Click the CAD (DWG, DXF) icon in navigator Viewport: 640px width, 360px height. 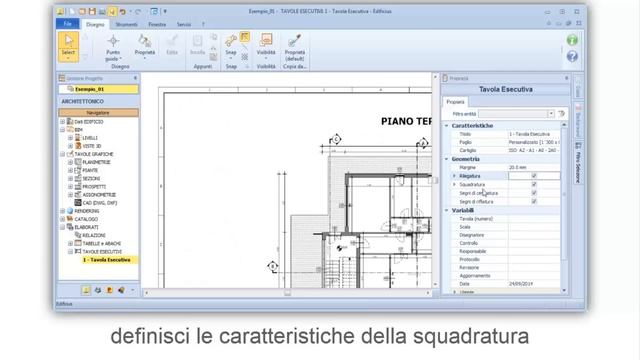[x=78, y=203]
